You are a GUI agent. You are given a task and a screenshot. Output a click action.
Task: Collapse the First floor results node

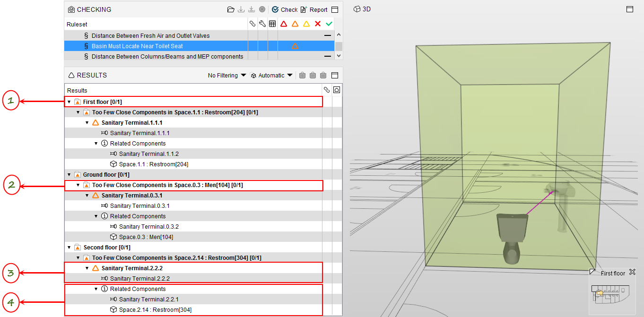point(69,102)
